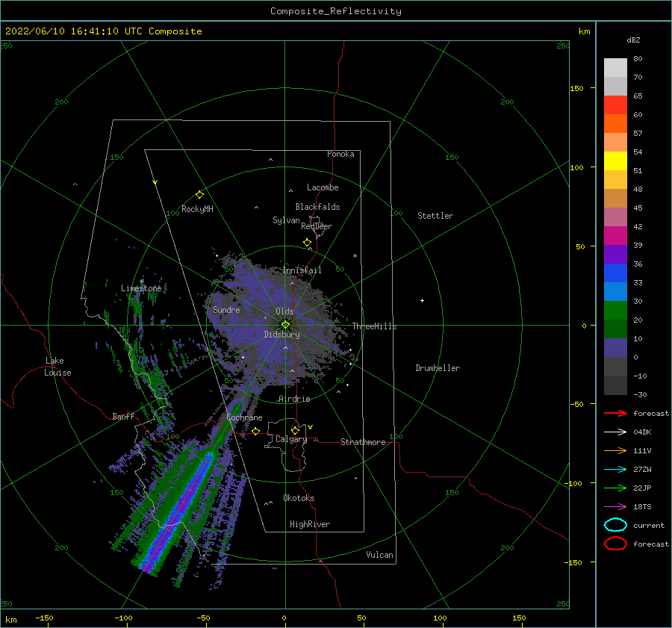Click the Banff town label
This screenshot has height=628, width=672.
tap(123, 417)
